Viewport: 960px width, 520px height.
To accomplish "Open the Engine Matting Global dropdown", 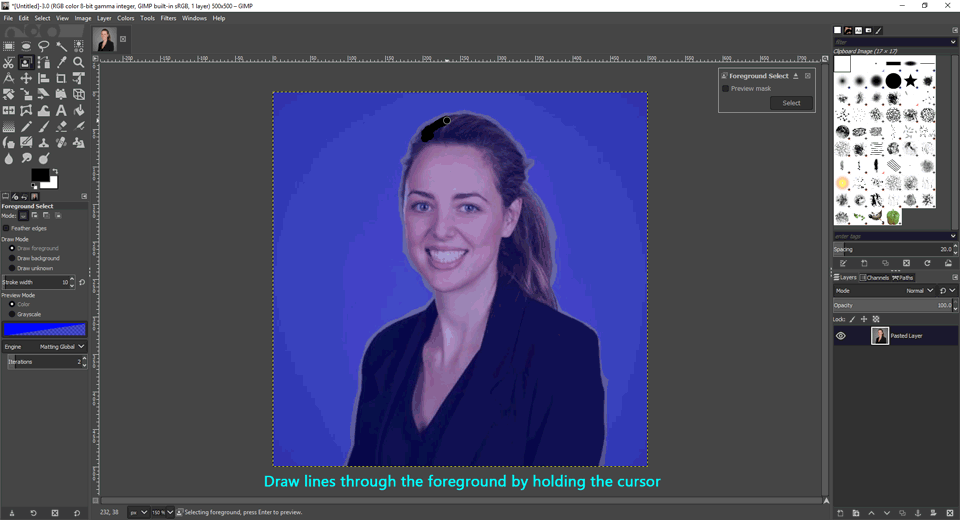I will pos(44,347).
